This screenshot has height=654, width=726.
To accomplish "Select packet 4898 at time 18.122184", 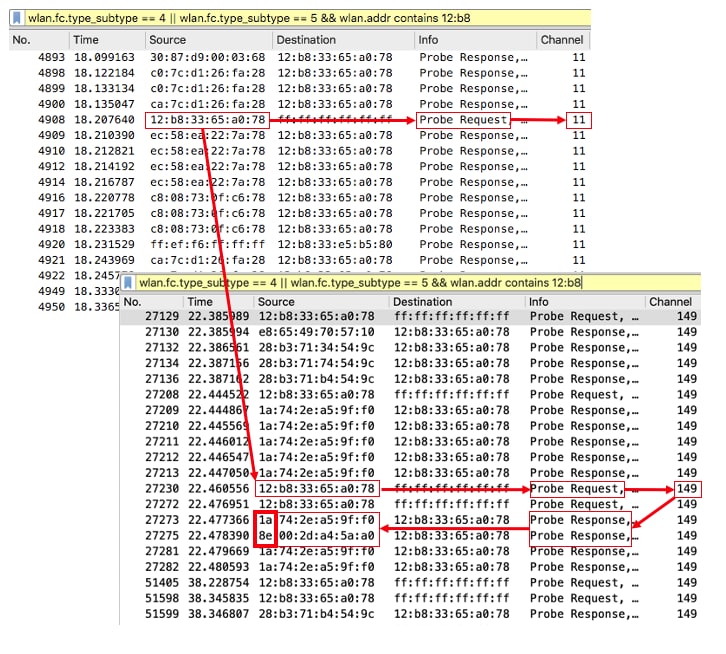I will pos(300,73).
